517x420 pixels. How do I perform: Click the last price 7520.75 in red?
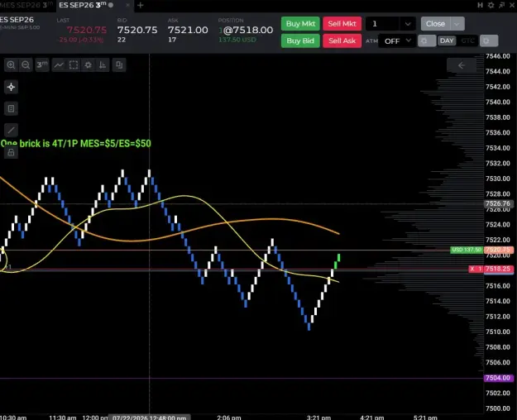pyautogui.click(x=86, y=30)
